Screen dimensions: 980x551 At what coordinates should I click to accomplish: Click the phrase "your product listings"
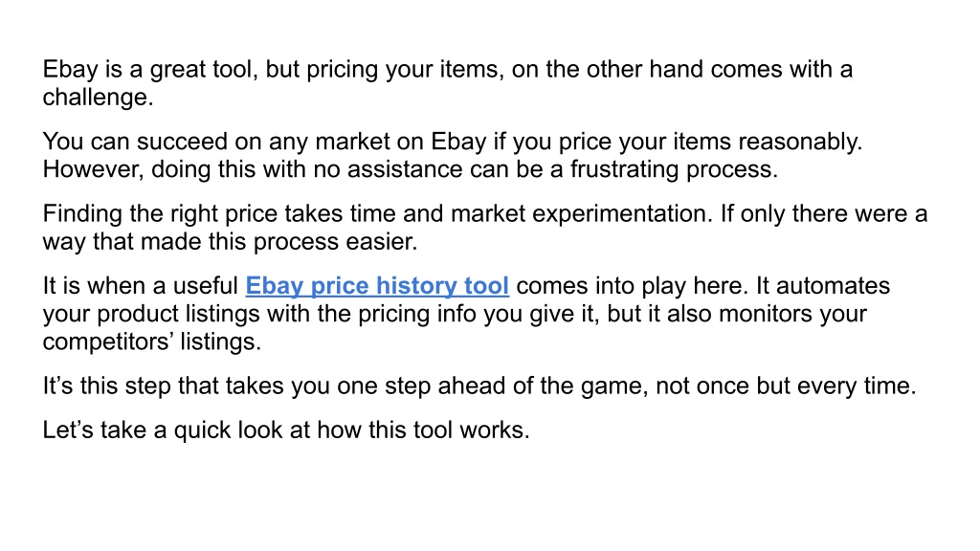point(151,314)
